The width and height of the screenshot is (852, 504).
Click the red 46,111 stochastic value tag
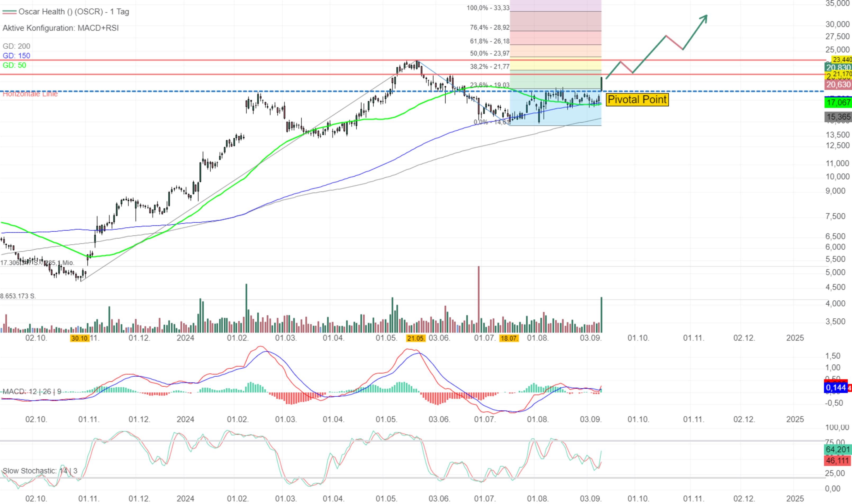tap(838, 461)
